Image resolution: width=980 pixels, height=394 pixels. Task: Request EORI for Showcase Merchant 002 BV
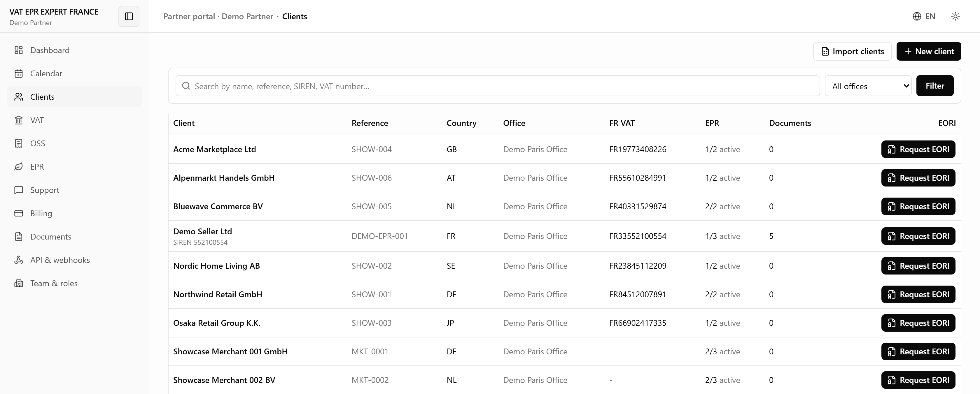918,380
